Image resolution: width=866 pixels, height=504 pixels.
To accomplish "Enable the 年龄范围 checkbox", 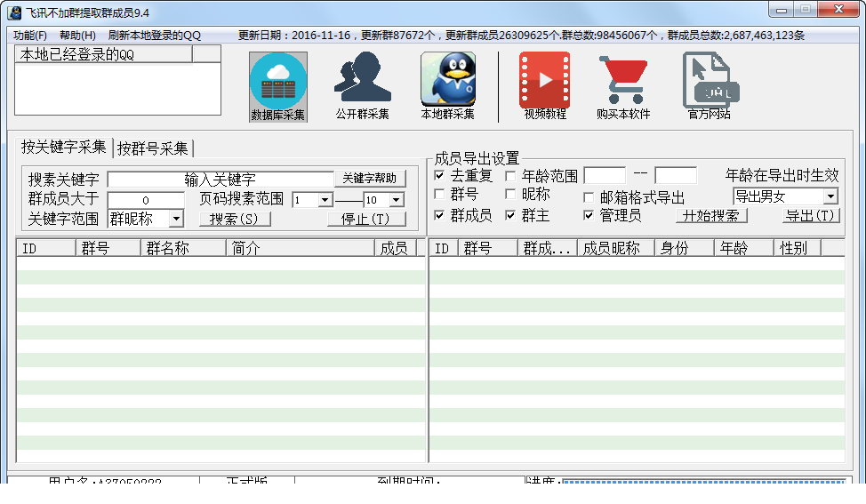I will [x=511, y=176].
